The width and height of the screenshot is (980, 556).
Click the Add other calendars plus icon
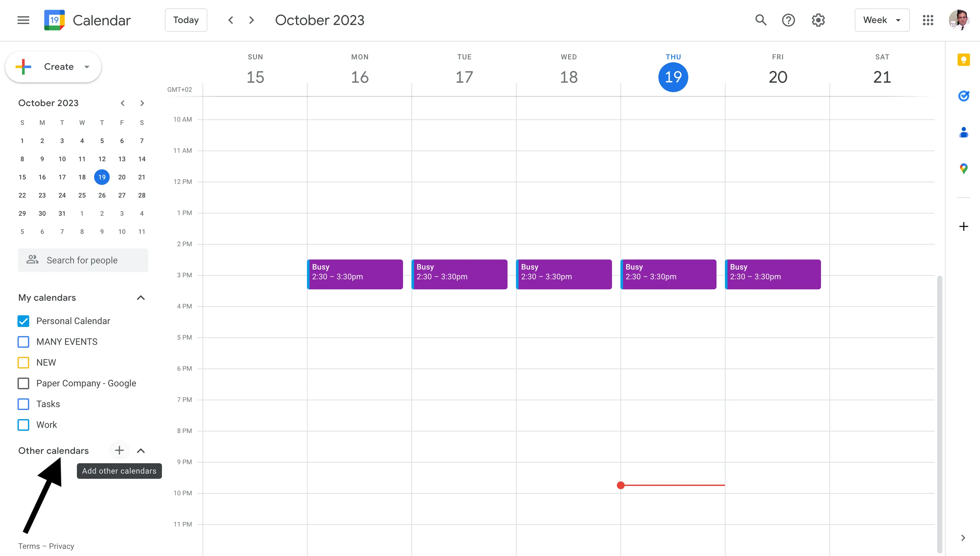pos(119,450)
